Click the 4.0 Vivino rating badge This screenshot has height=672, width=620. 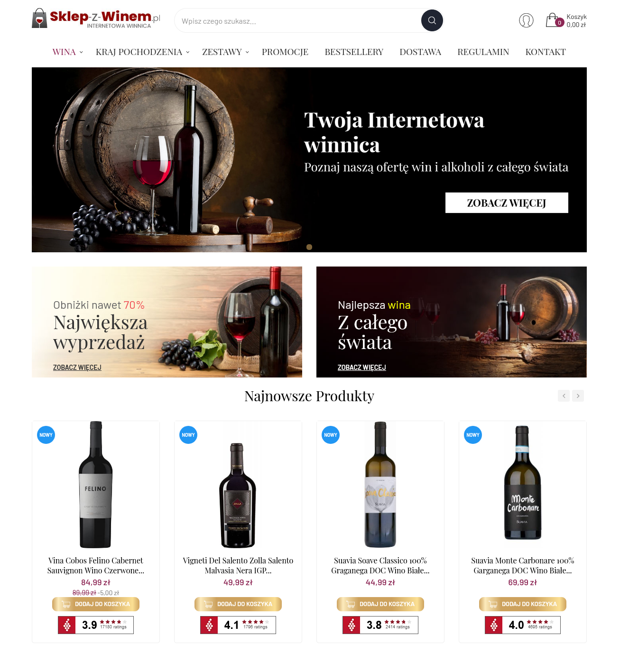pyautogui.click(x=523, y=625)
